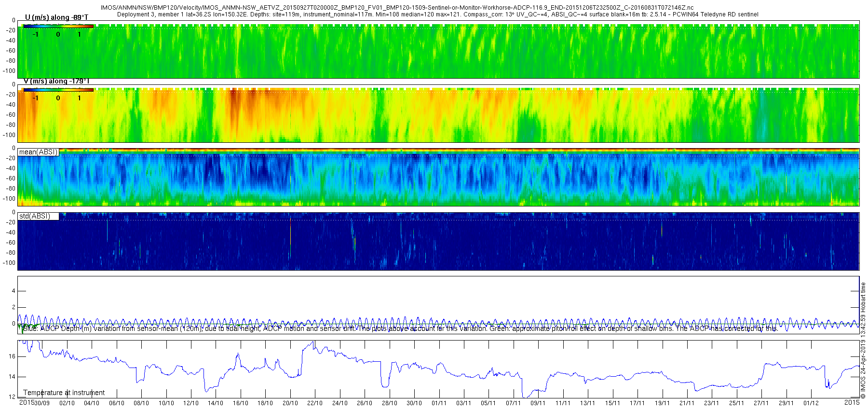Click the '26/10' date tick label
Image resolution: width=868 pixels, height=410 pixels.
pos(365,403)
